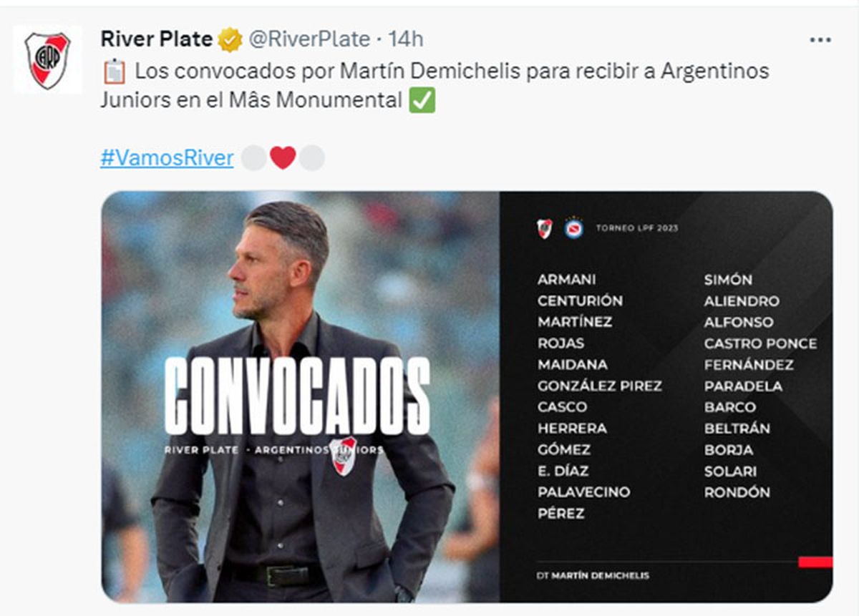Click the green check mark emoji
The width and height of the screenshot is (859, 616).
click(x=422, y=101)
